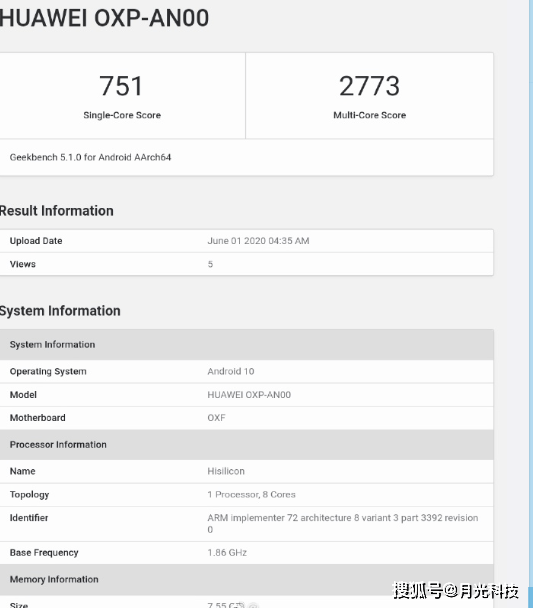The height and width of the screenshot is (608, 533).
Task: Select the Model value HUAWEI OXP-AN00
Action: click(249, 395)
